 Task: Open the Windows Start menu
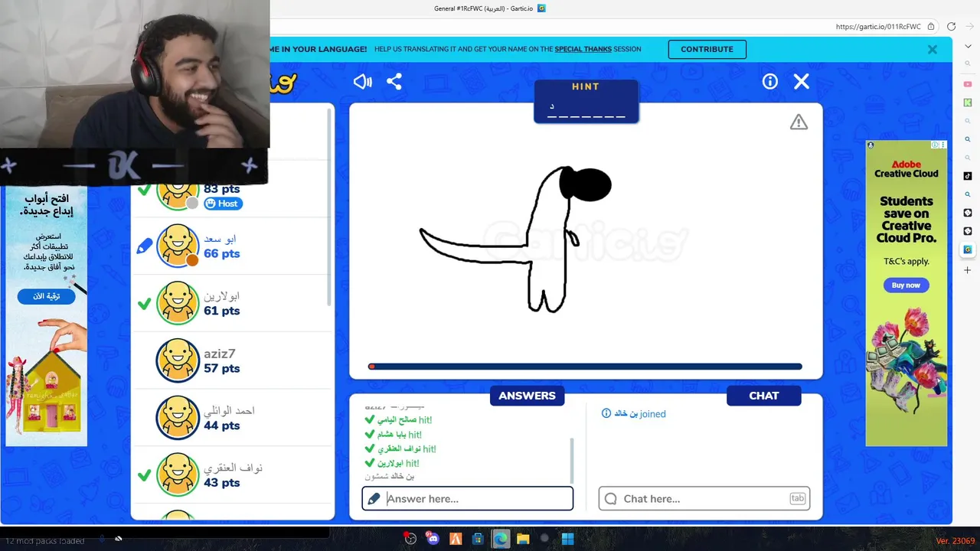pyautogui.click(x=567, y=539)
